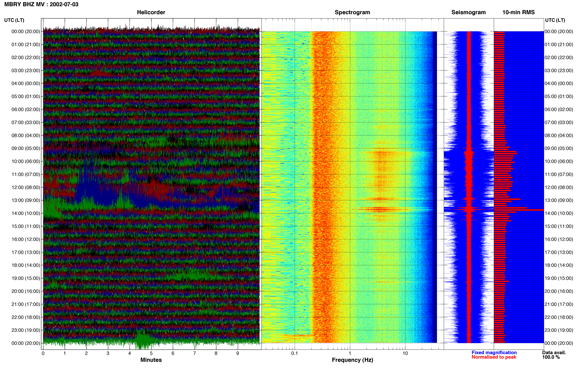Viewport: 588px width, 368px height.
Task: Click the left '04:00 (00:00)' time label
Action: tap(26, 83)
